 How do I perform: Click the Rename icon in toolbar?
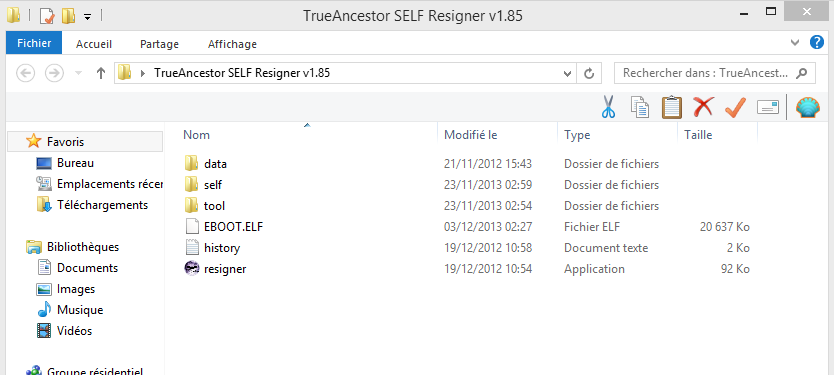coord(768,107)
